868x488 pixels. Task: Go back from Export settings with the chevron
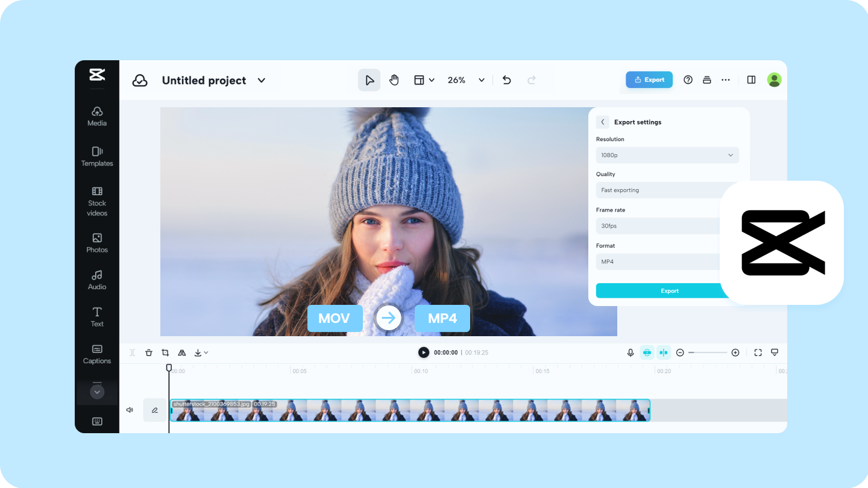(602, 122)
